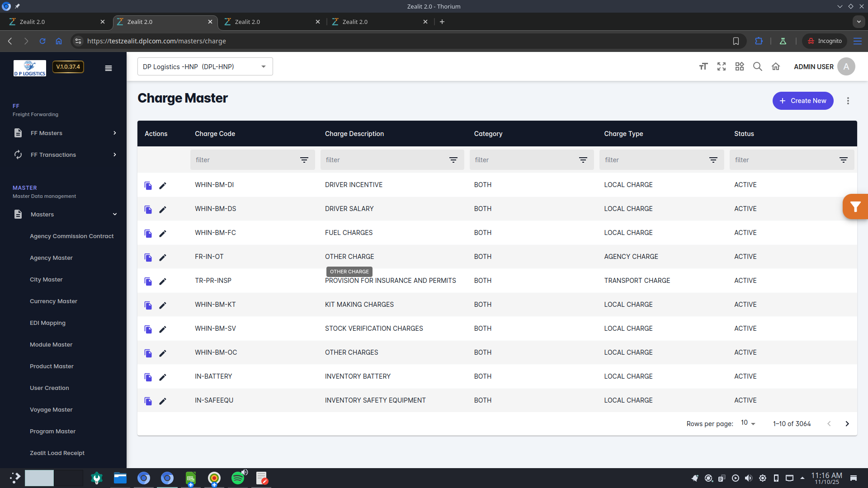
Task: Open the font size adjustment icon
Action: [x=703, y=67]
